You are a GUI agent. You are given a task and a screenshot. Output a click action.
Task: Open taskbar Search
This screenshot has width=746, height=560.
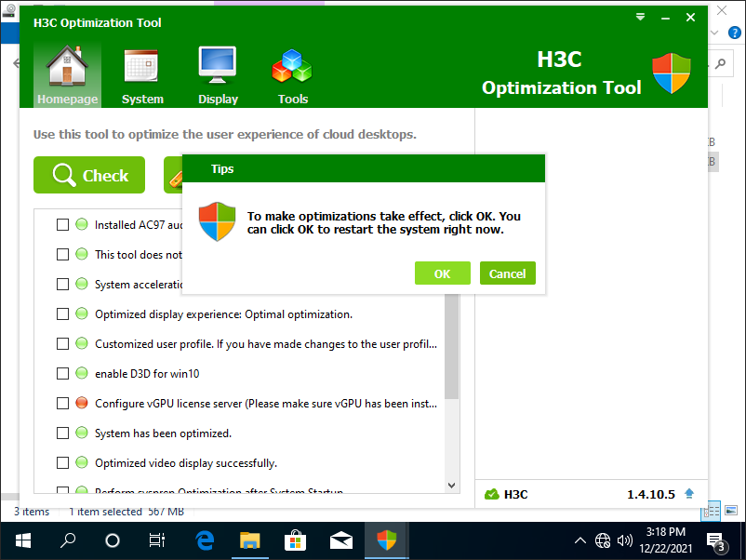[68, 540]
